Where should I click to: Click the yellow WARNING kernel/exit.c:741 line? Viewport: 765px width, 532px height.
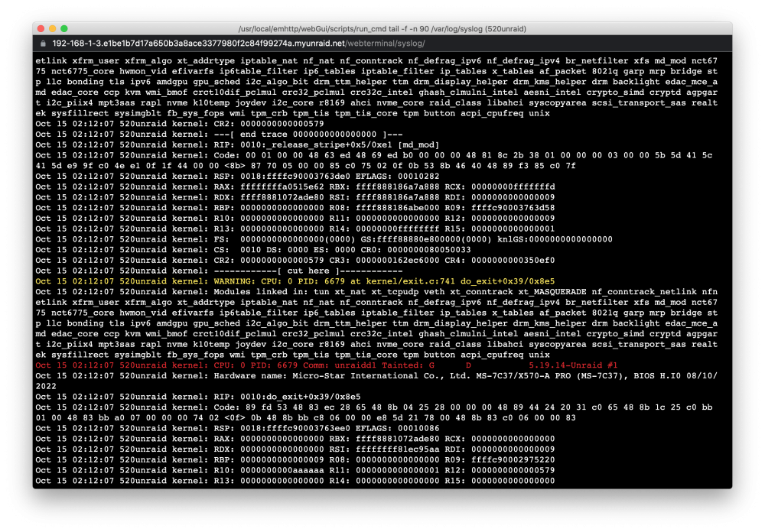295,281
